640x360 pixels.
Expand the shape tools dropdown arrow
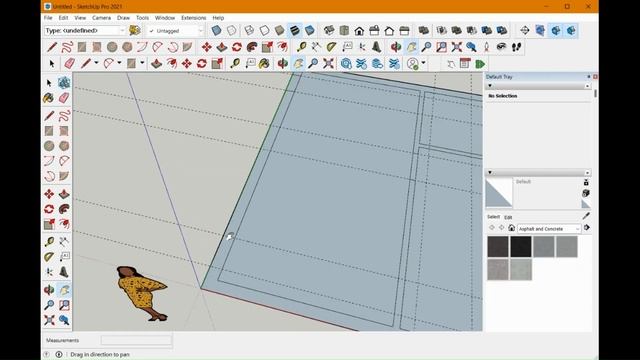[142, 63]
